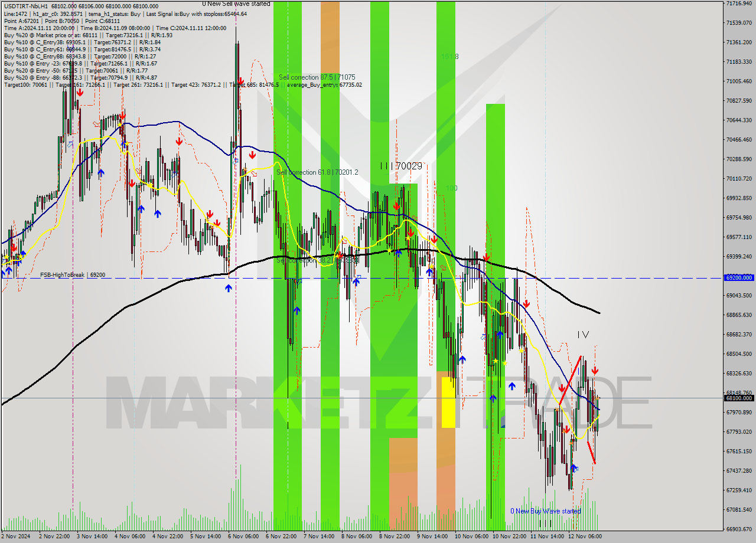The height and width of the screenshot is (543, 756).
Task: Click the '161.8' Fibonacci level label
Action: click(450, 57)
